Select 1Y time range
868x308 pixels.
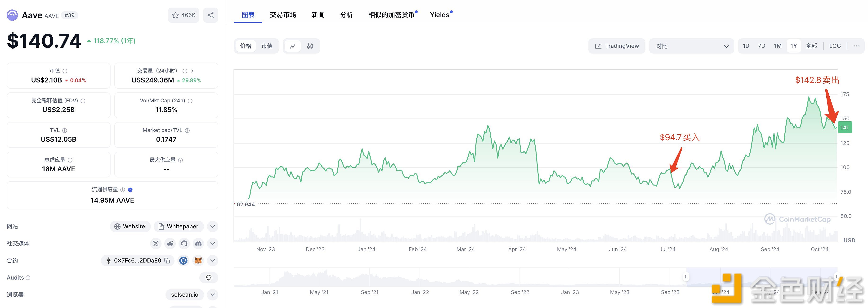coord(793,46)
